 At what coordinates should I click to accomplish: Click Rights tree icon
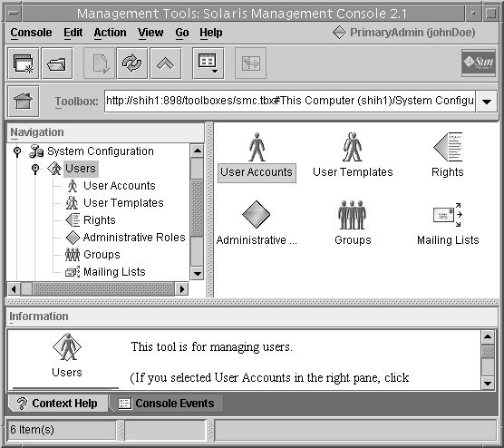(73, 220)
